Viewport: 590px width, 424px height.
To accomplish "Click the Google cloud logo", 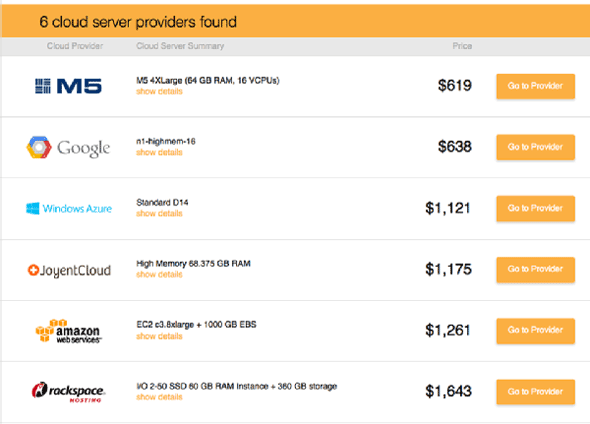I will [68, 147].
